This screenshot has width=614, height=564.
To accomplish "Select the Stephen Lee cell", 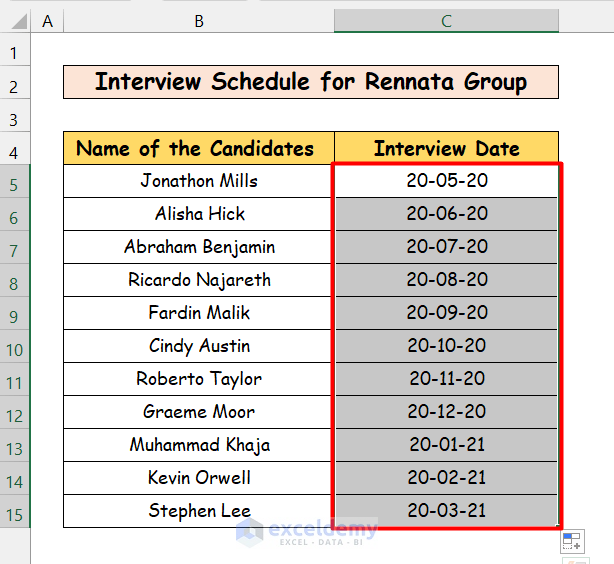I will 198,511.
